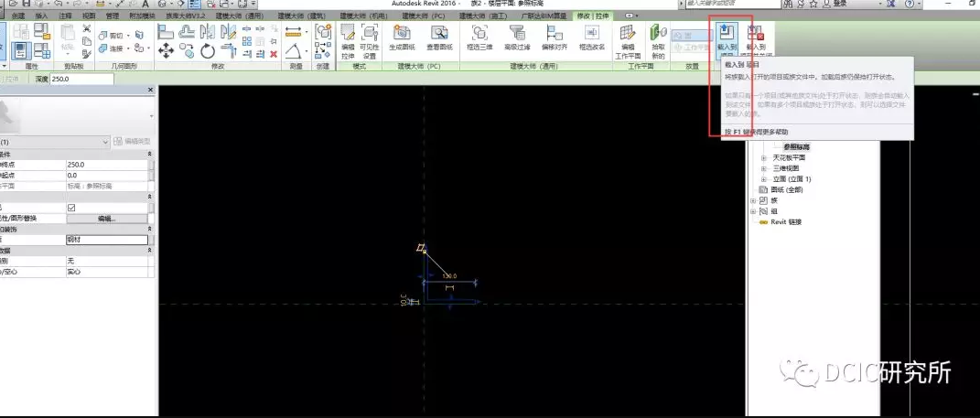Click the 钢材 material value field
980x418 pixels.
(107, 240)
